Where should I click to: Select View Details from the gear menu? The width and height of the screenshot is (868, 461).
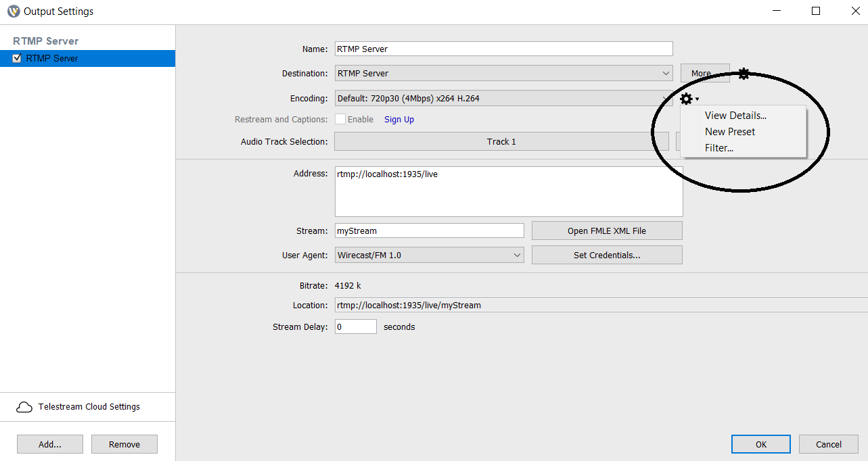coord(735,115)
